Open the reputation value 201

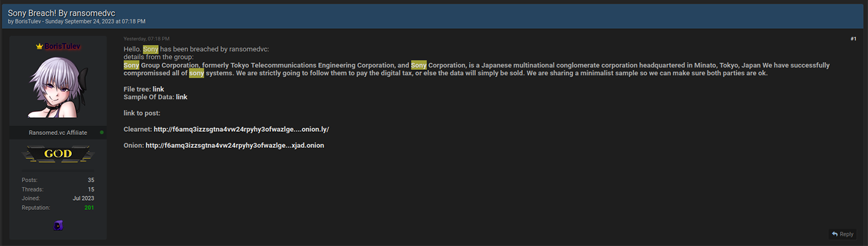[89, 208]
